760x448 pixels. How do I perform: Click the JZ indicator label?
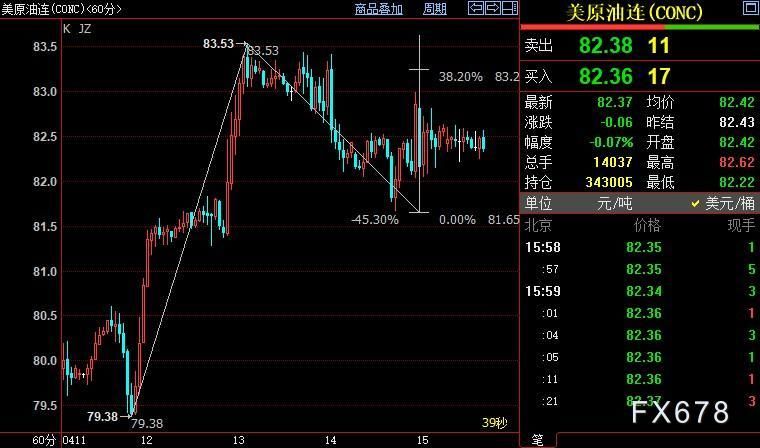[84, 29]
